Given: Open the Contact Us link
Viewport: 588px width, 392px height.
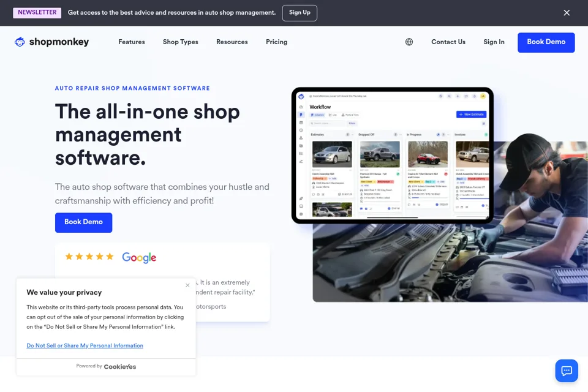Looking at the screenshot, I should (x=448, y=42).
